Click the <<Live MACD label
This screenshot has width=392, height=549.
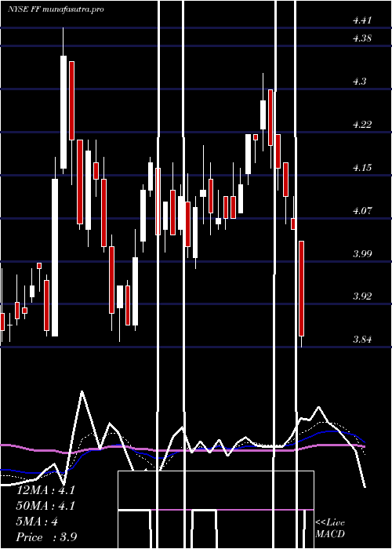[330, 529]
